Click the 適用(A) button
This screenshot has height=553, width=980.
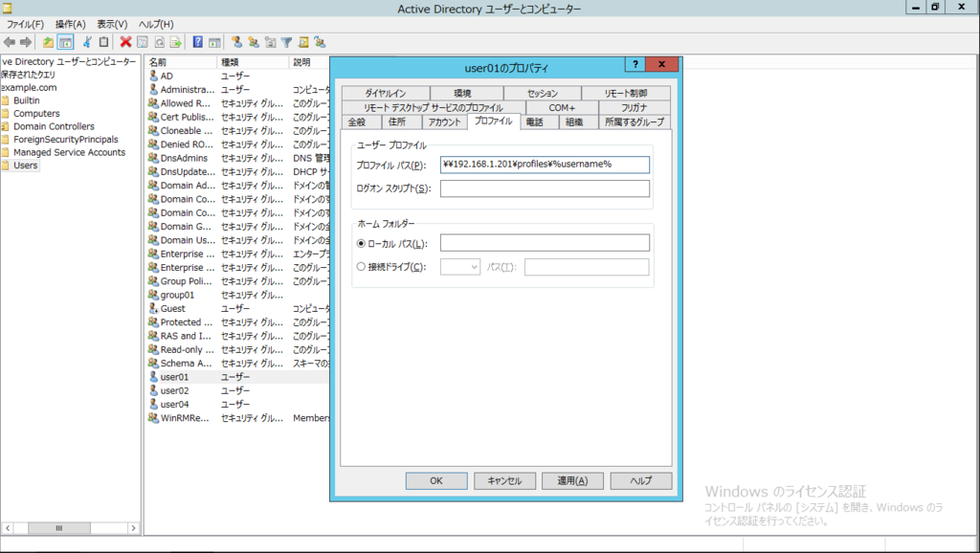[572, 480]
